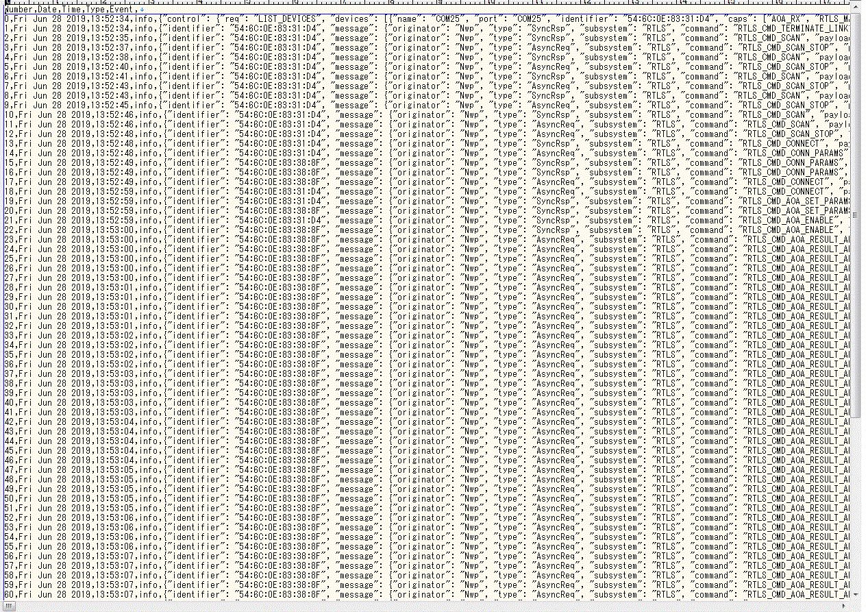Click the header line 'Number,Date,Time,Type,Event,'
This screenshot has width=868, height=612.
72,10
